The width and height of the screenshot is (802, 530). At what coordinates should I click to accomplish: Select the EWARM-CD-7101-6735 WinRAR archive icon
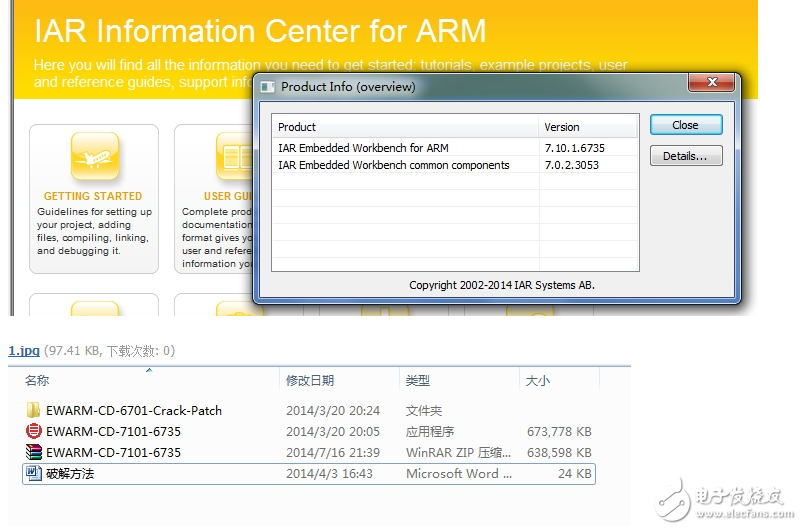pyautogui.click(x=33, y=452)
